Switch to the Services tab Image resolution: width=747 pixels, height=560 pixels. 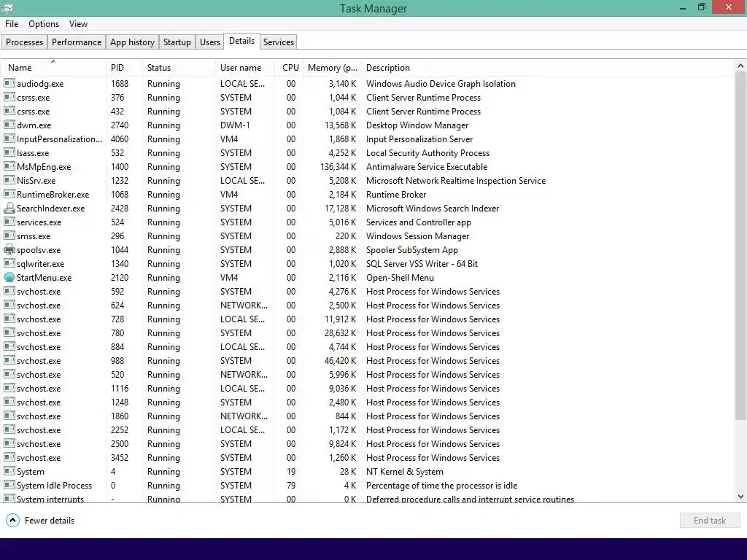[279, 42]
